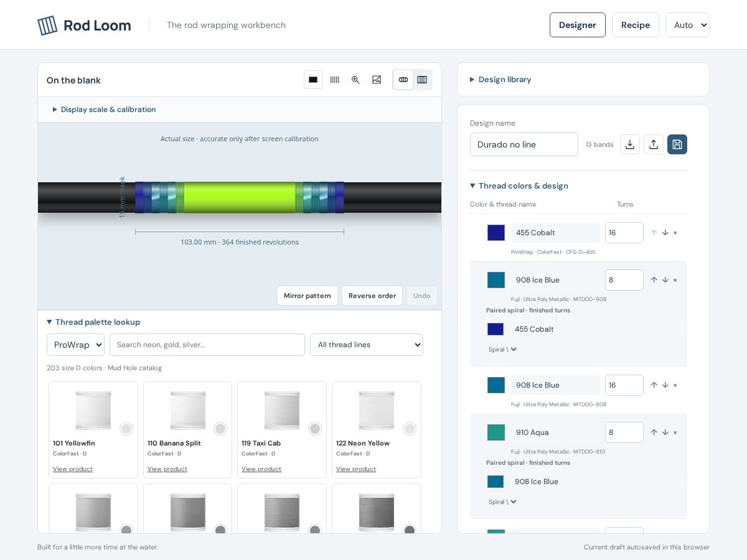Click the thread search input field
Screen dimensions: 747x560
[207, 345]
